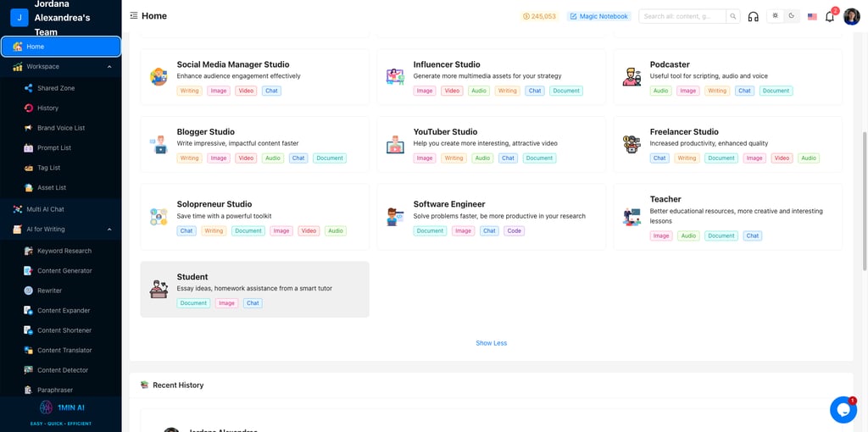
Task: Click the Brand Voice List megaphone icon
Action: click(28, 128)
